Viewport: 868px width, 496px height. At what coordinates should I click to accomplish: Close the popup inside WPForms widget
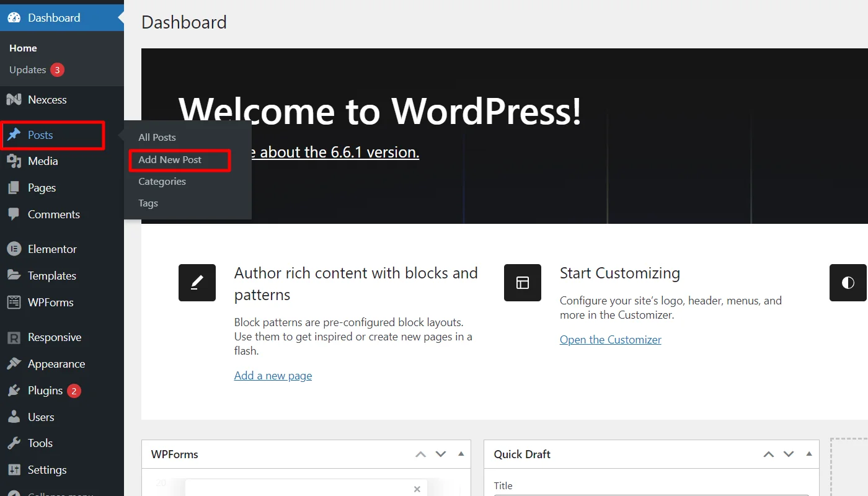pos(417,489)
